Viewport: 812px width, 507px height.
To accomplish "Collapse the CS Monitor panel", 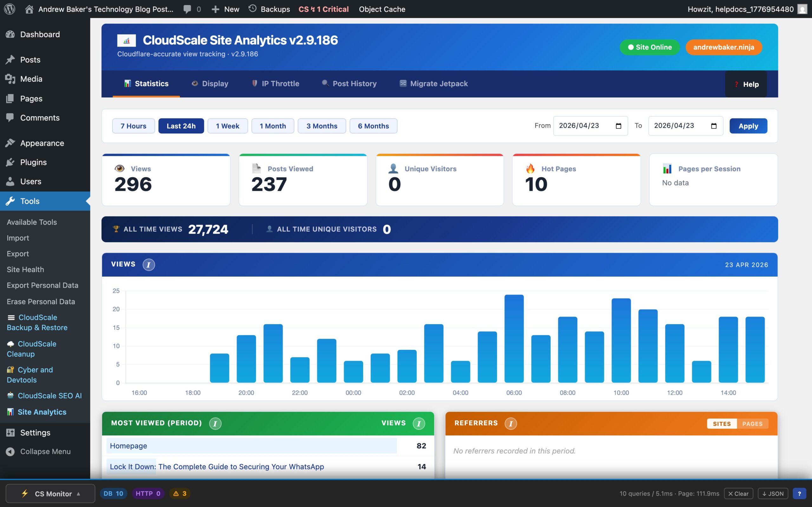I will [79, 493].
